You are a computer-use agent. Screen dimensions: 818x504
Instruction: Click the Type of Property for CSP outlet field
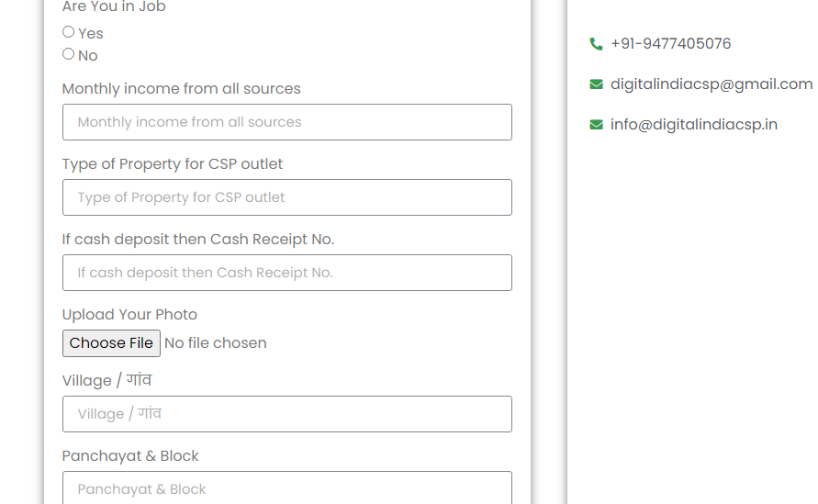coord(287,197)
